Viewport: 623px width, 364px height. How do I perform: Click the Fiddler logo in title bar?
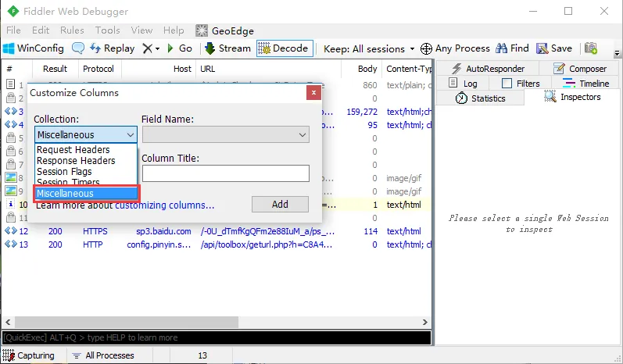click(x=13, y=11)
